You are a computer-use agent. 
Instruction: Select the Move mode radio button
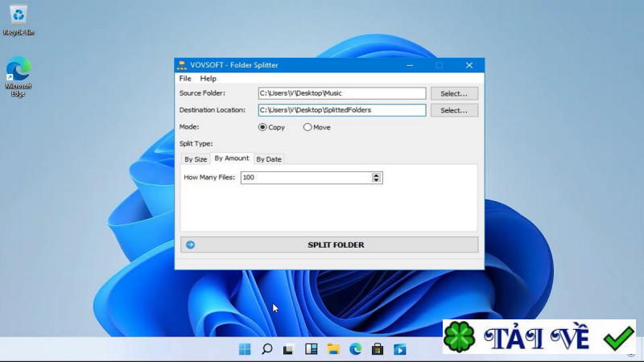point(308,127)
